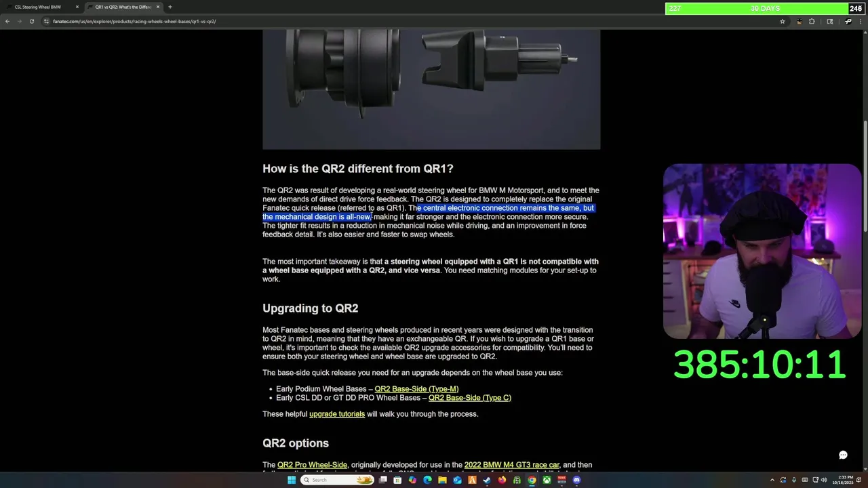The width and height of the screenshot is (868, 488).
Task: Follow the upgrade tutorials link
Action: tap(337, 414)
